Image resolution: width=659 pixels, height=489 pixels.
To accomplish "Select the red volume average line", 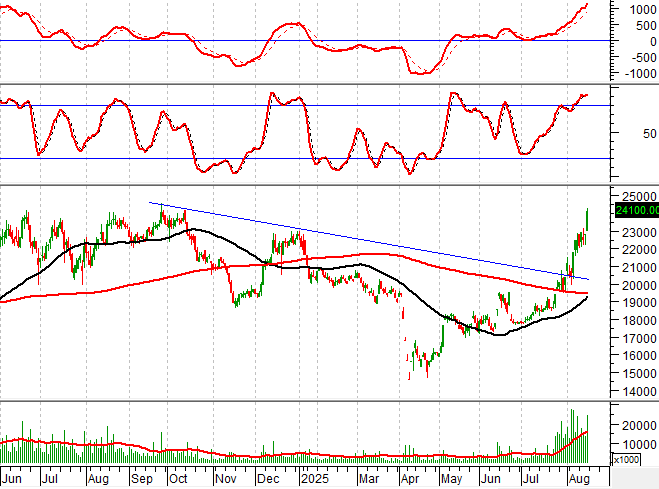I will pos(300,455).
